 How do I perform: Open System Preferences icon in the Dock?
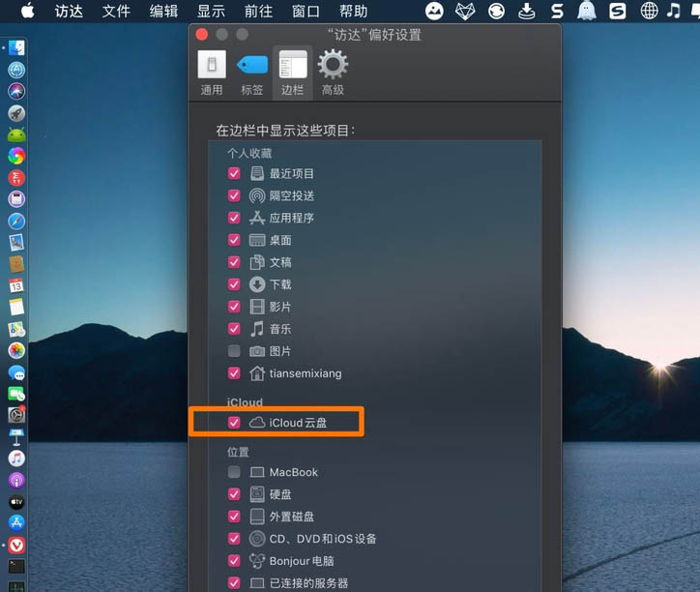[16, 415]
